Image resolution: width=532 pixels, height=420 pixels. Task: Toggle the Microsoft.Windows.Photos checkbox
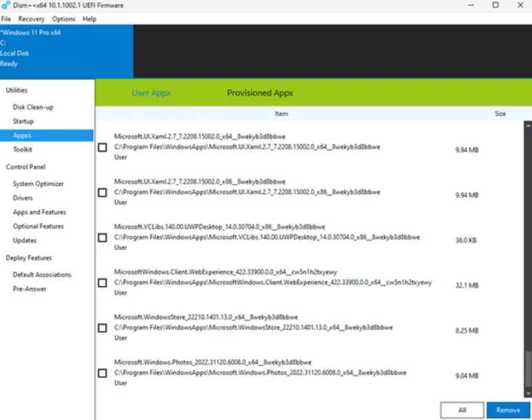(x=102, y=373)
